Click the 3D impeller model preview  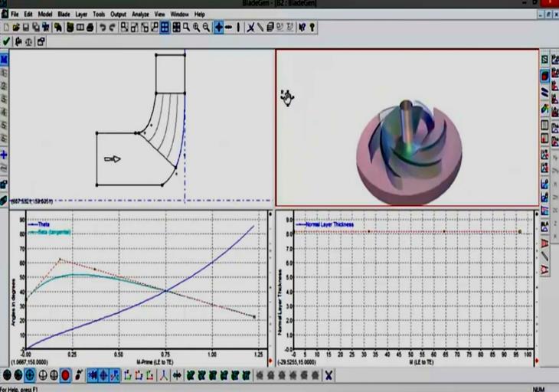point(409,152)
